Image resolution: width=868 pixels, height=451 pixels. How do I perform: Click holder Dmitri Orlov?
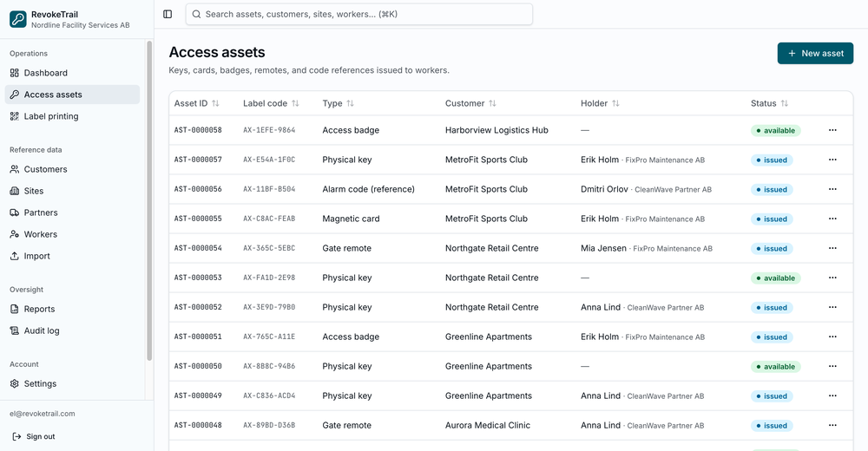pyautogui.click(x=604, y=189)
